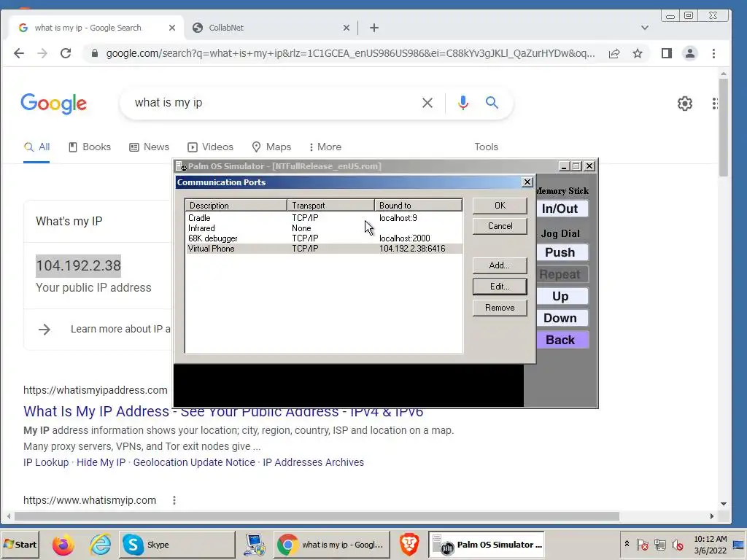
Task: Close the CollabNet tab
Action: tap(347, 28)
